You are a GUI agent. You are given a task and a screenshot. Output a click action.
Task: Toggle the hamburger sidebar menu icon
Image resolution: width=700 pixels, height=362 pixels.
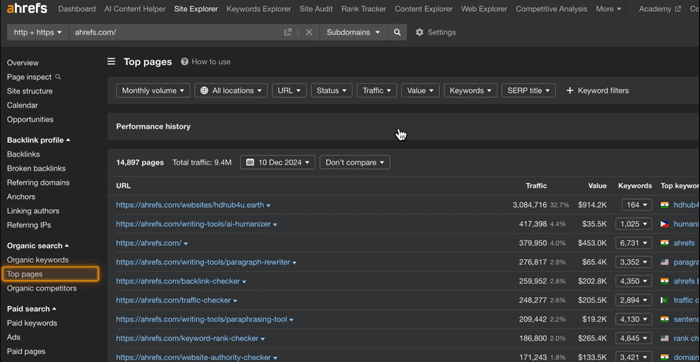click(111, 62)
